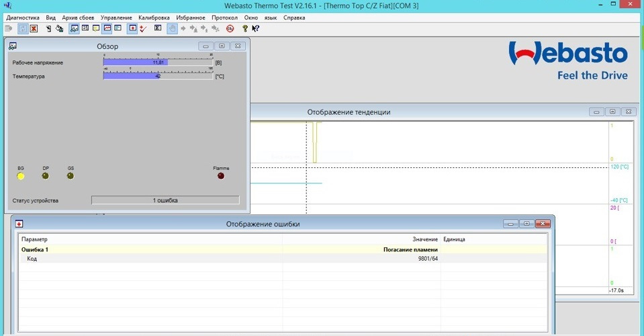Image resolution: width=644 pixels, height=336 pixels.
Task: Click the sigma summary toolbar icon
Action: pyautogui.click(x=158, y=29)
